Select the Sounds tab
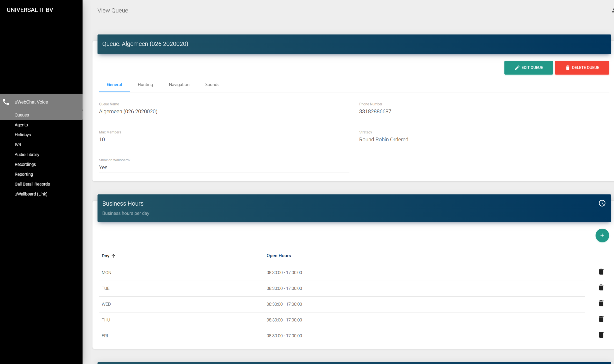Image resolution: width=614 pixels, height=364 pixels. coord(212,85)
